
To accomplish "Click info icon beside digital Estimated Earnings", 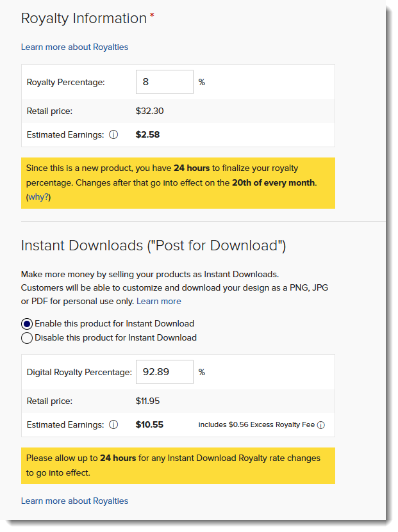I will (x=113, y=424).
